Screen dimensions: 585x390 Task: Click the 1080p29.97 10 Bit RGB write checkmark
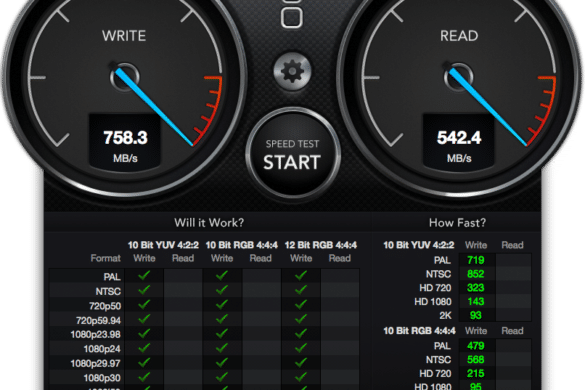point(222,362)
